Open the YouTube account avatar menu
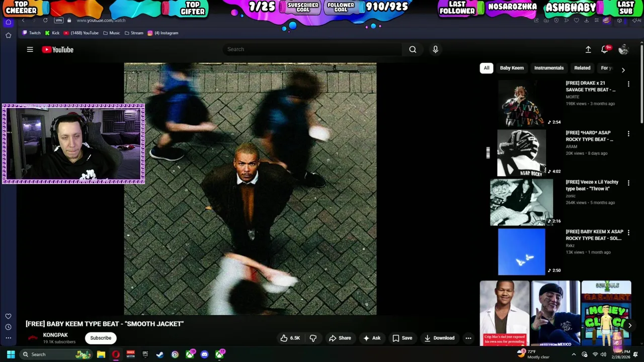The width and height of the screenshot is (644, 362). point(623,49)
